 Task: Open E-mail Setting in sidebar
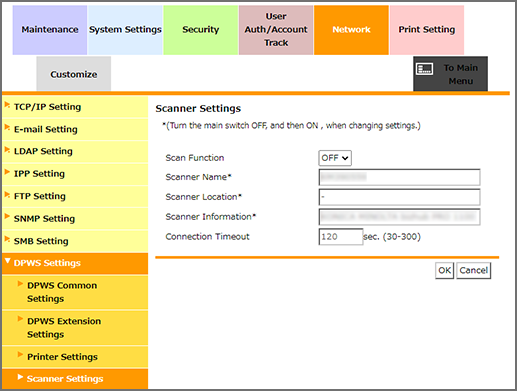[x=75, y=129]
